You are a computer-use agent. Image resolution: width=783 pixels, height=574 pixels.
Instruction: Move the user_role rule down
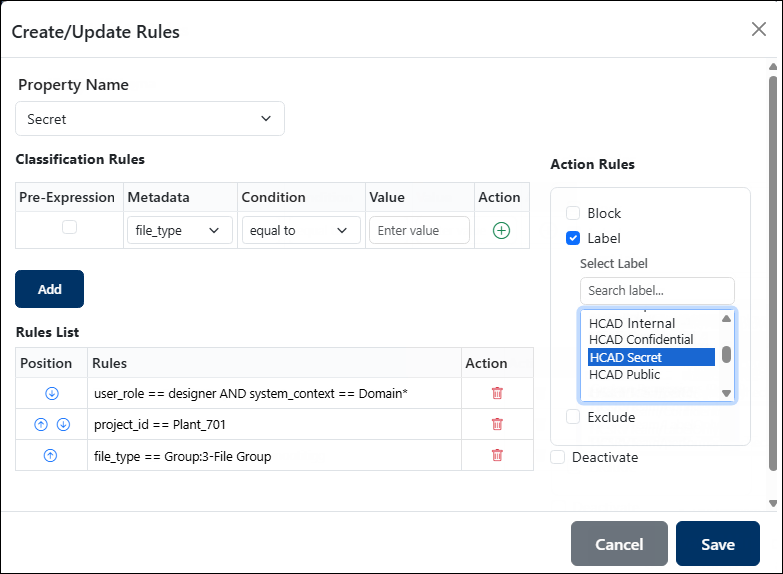click(x=52, y=394)
